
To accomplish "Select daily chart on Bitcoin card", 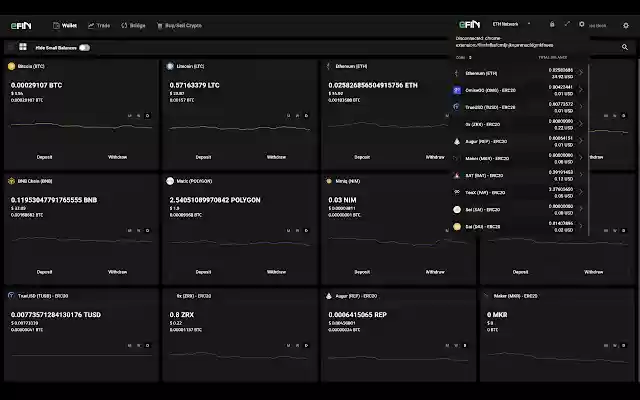I will point(148,116).
